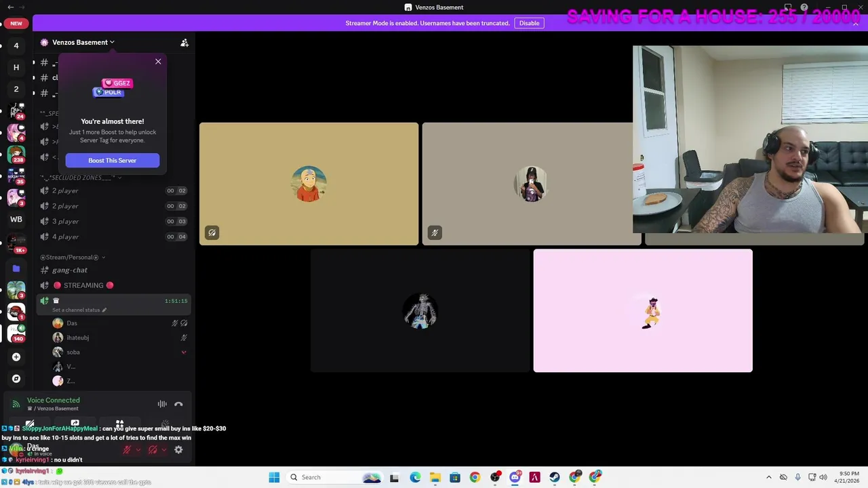Open Discord from the taskbar

coord(515,477)
